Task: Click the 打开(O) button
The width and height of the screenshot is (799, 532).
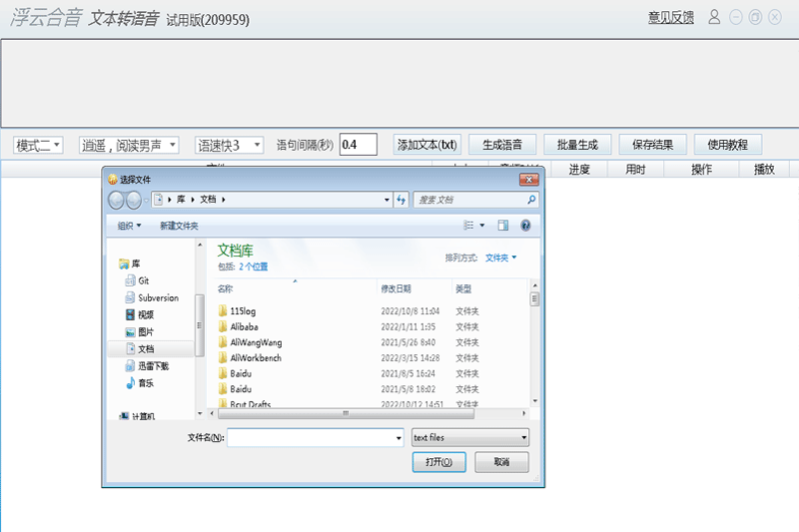Action: tap(438, 462)
